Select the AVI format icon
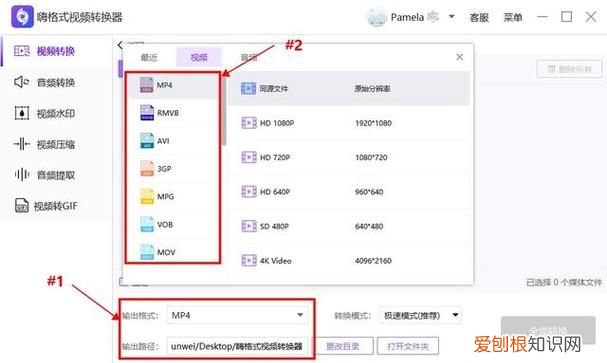Screen dimensions: 607x363 (x=147, y=140)
